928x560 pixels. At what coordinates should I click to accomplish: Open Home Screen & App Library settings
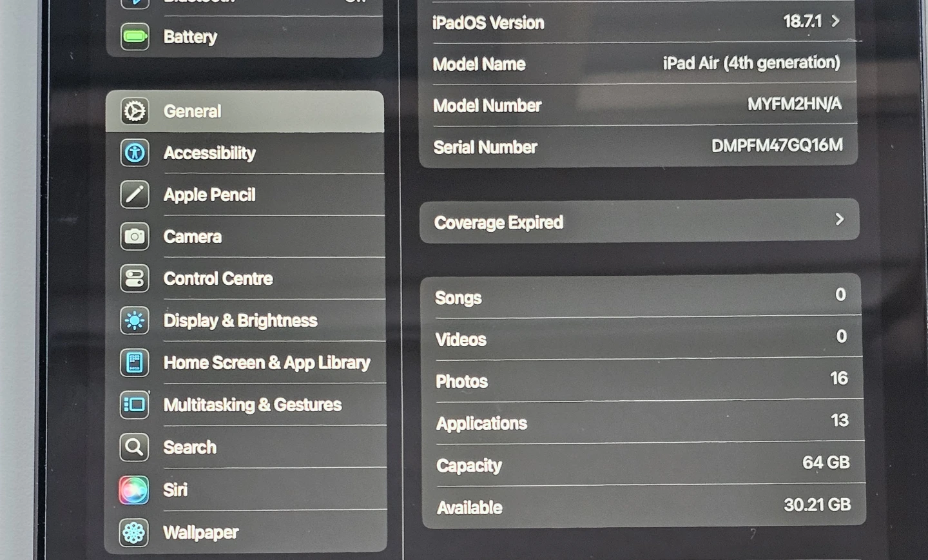246,363
